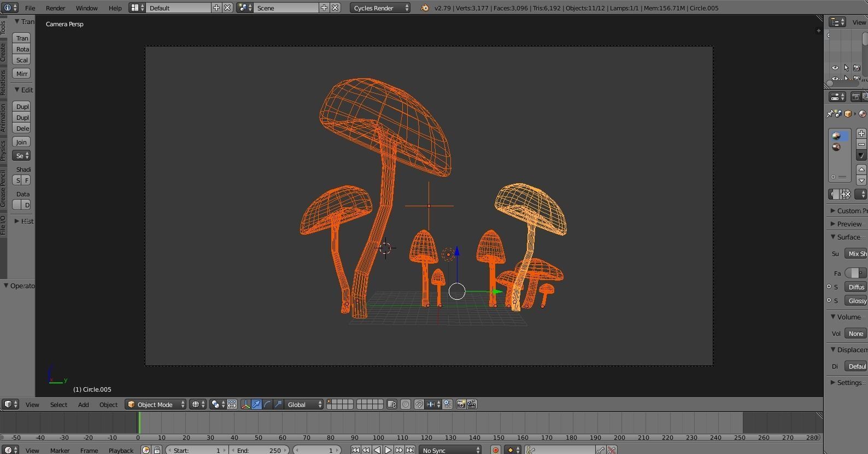Open No Sync playback dropdown
Image resolution: width=868 pixels, height=454 pixels.
[x=450, y=450]
